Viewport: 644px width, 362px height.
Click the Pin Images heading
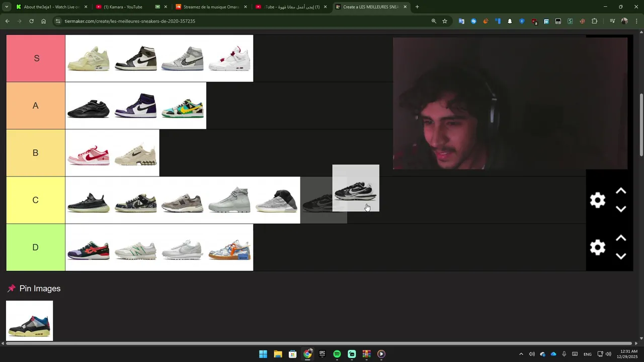(40, 289)
